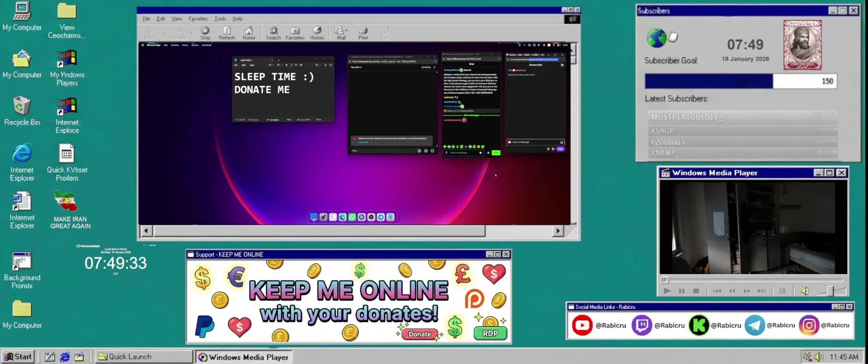Pause playback in Windows Media Player
Screen dimensions: 868x364
[682, 291]
